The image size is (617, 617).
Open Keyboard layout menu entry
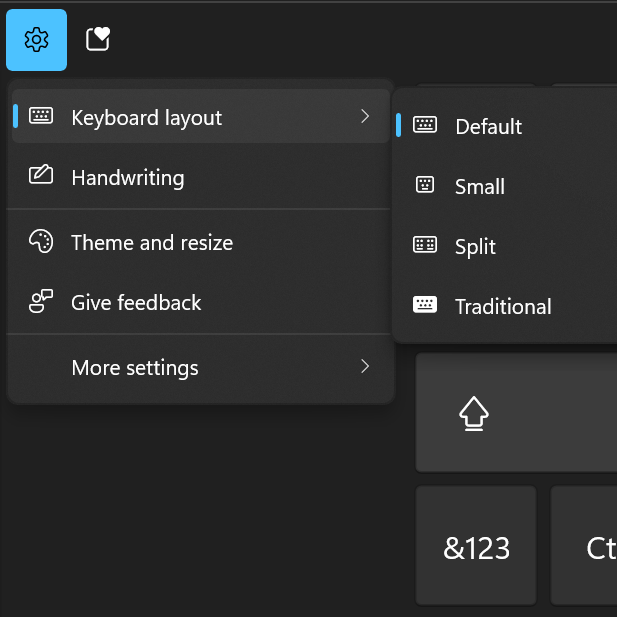(201, 116)
